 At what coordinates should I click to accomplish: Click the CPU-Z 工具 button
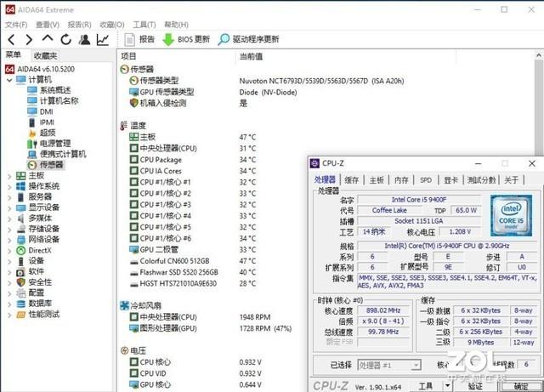[x=425, y=386]
